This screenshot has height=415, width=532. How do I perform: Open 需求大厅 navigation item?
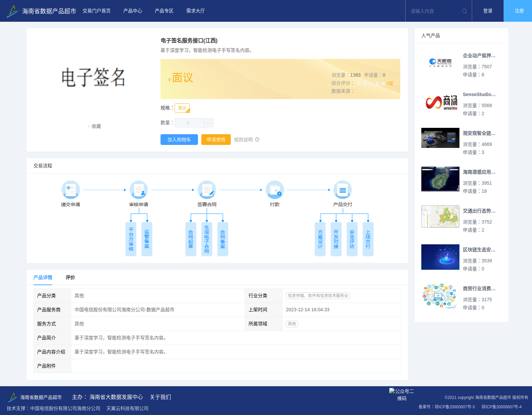196,11
